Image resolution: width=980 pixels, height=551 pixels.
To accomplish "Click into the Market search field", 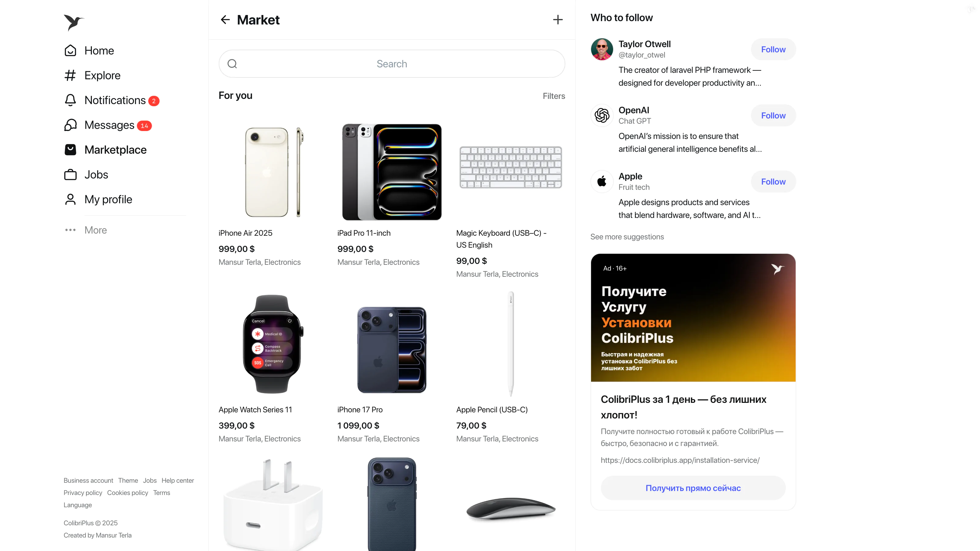I will pyautogui.click(x=392, y=64).
